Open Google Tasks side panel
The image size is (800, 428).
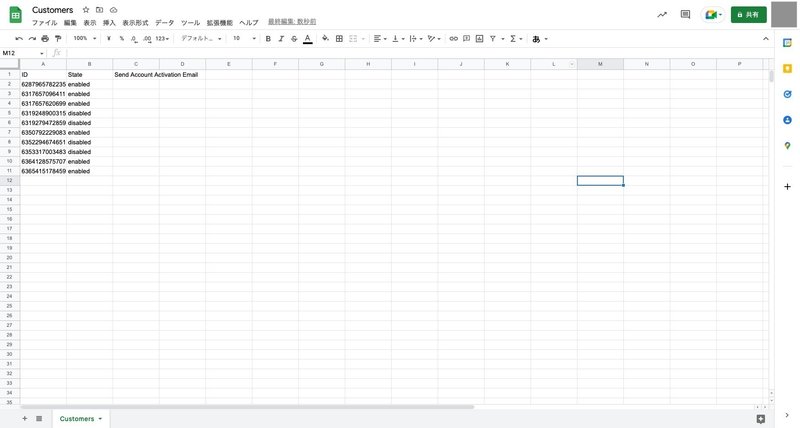tap(787, 94)
